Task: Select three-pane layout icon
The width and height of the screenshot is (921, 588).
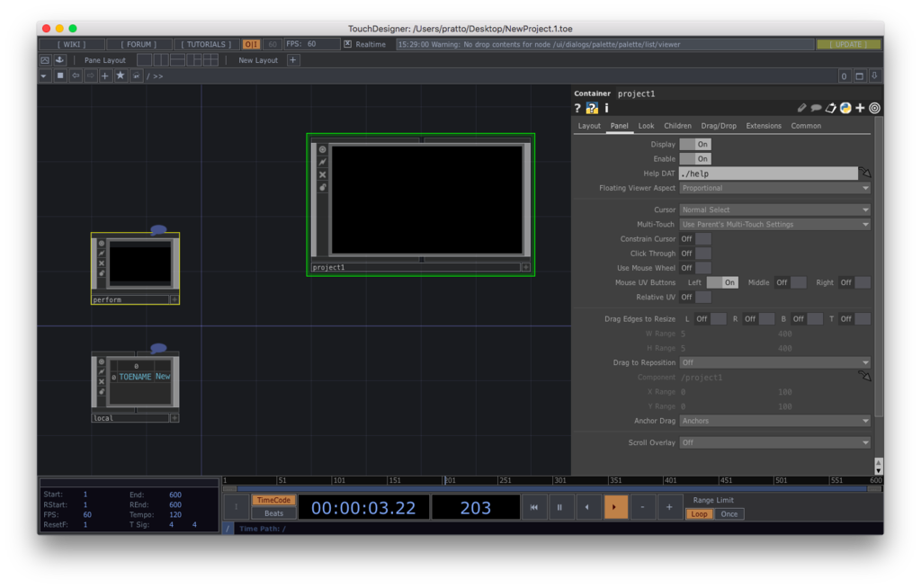Action: click(x=194, y=60)
